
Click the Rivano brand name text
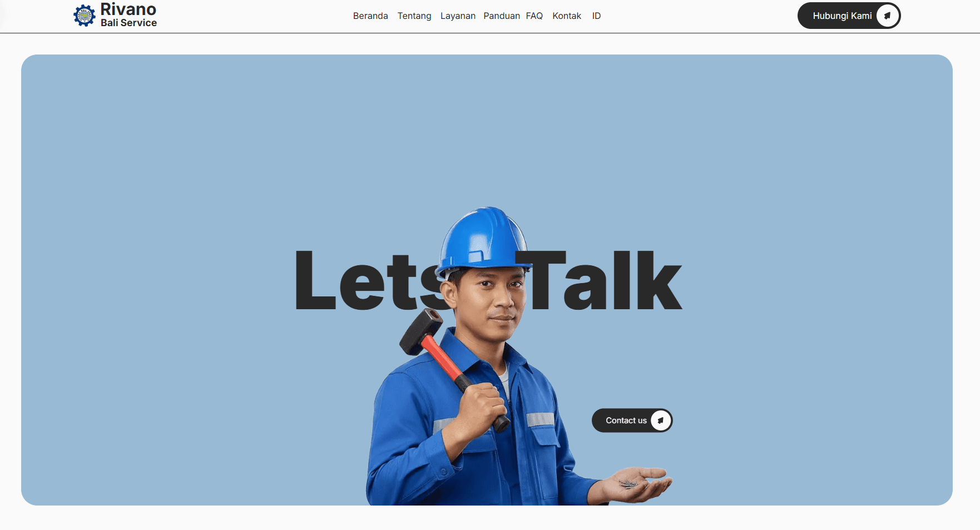(x=128, y=9)
